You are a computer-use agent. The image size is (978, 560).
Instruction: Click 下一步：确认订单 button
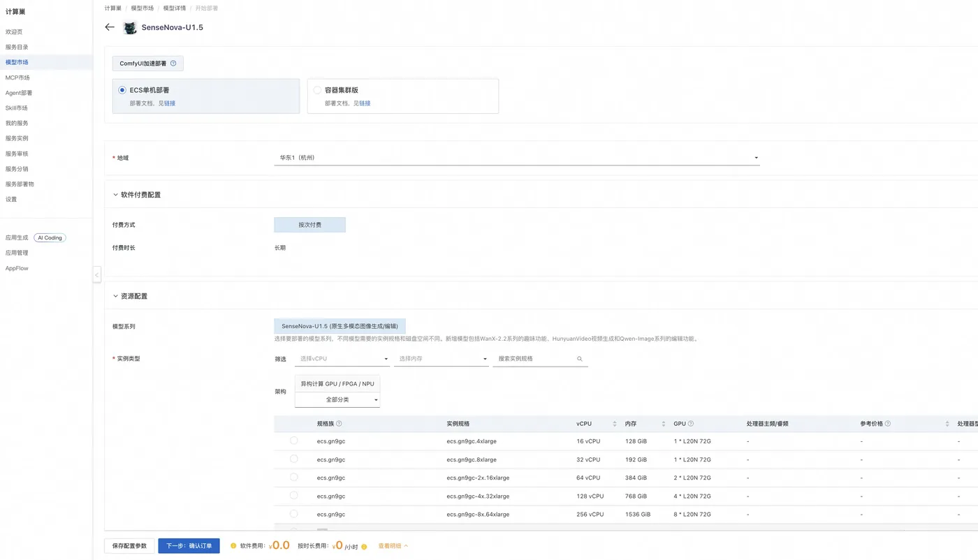point(189,546)
